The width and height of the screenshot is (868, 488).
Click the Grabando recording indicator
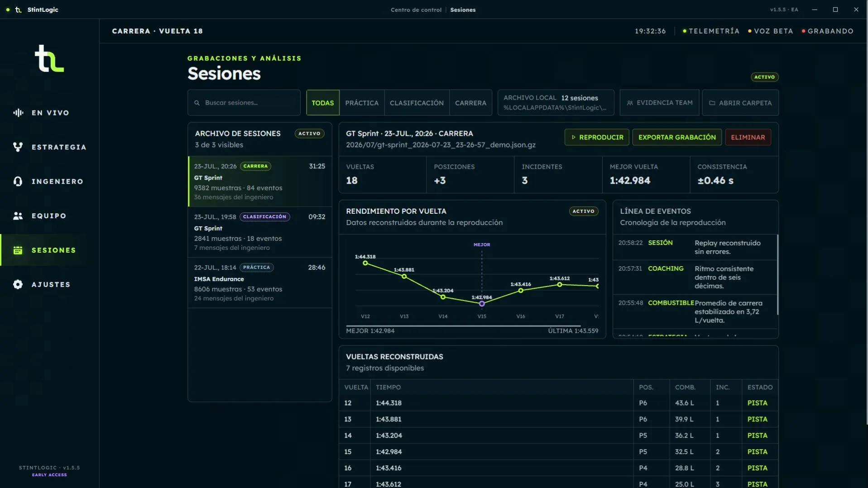tap(828, 31)
